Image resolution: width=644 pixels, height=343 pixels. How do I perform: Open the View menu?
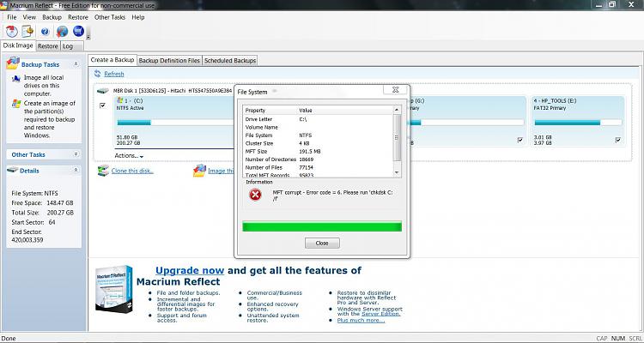click(x=29, y=17)
